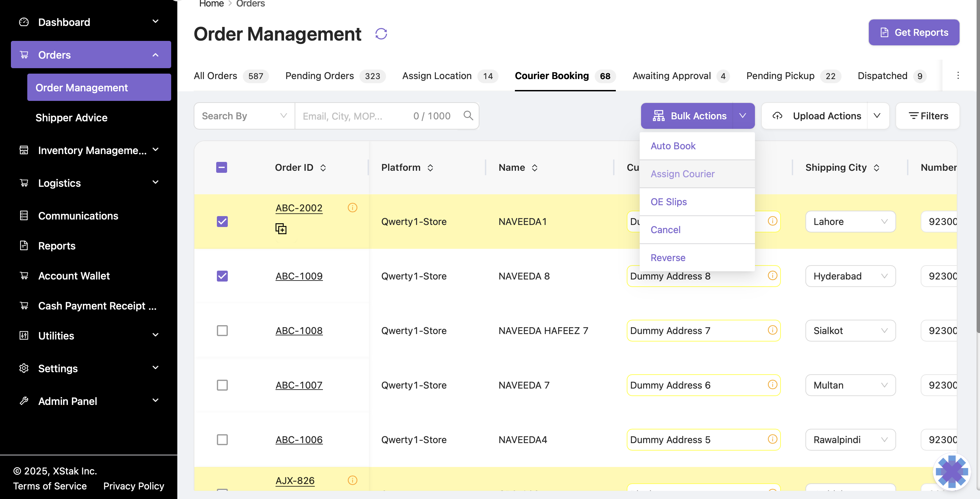Click info icon in Dummy Address 6 field
The height and width of the screenshot is (499, 980).
coord(772,384)
